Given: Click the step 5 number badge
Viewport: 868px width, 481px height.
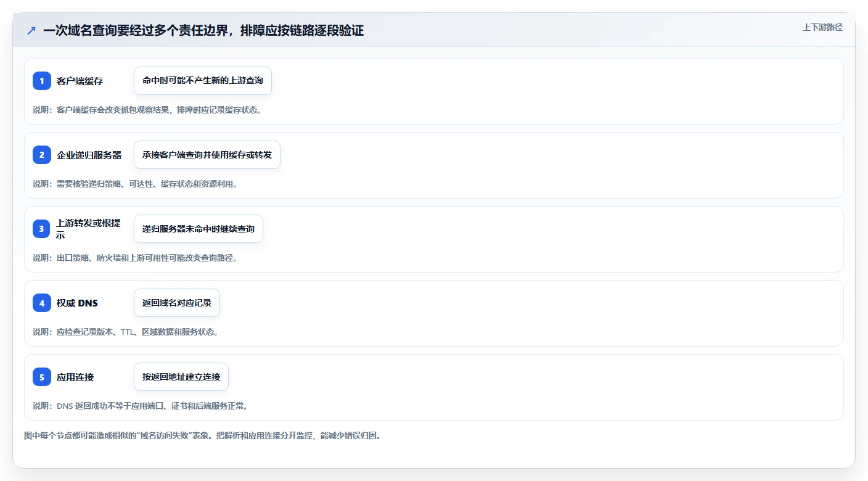Looking at the screenshot, I should click(42, 377).
